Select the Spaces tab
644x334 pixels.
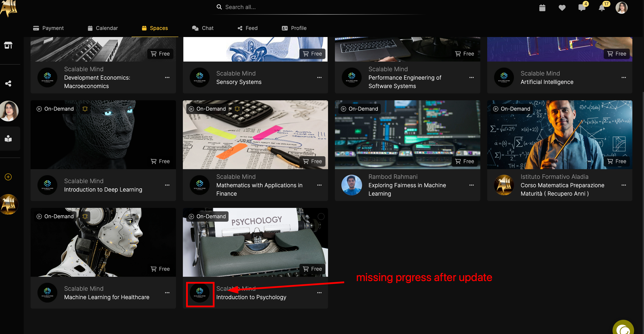[155, 28]
